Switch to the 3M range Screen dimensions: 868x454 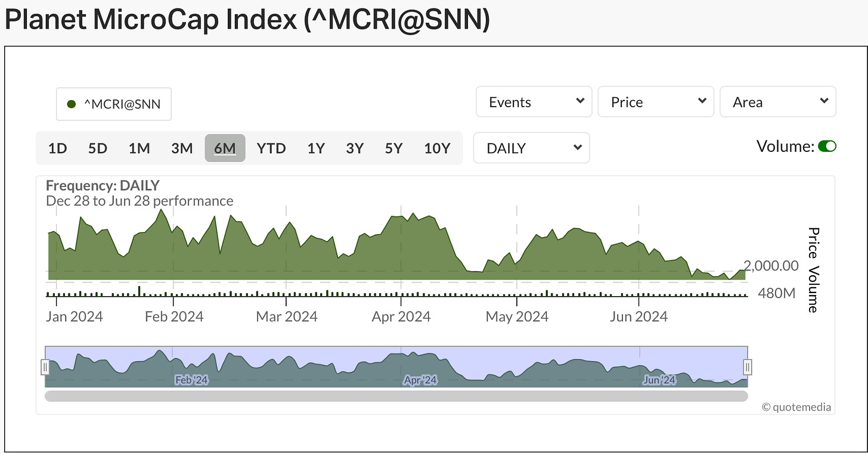[x=182, y=148]
